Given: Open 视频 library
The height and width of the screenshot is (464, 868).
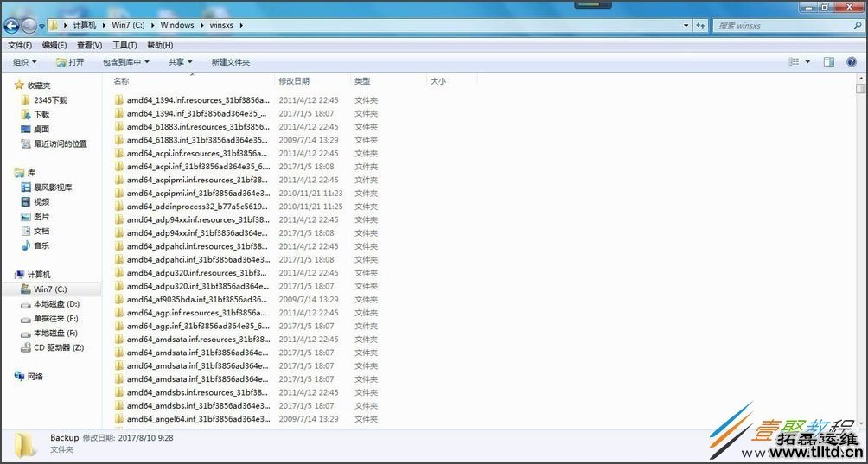Looking at the screenshot, I should 41,202.
